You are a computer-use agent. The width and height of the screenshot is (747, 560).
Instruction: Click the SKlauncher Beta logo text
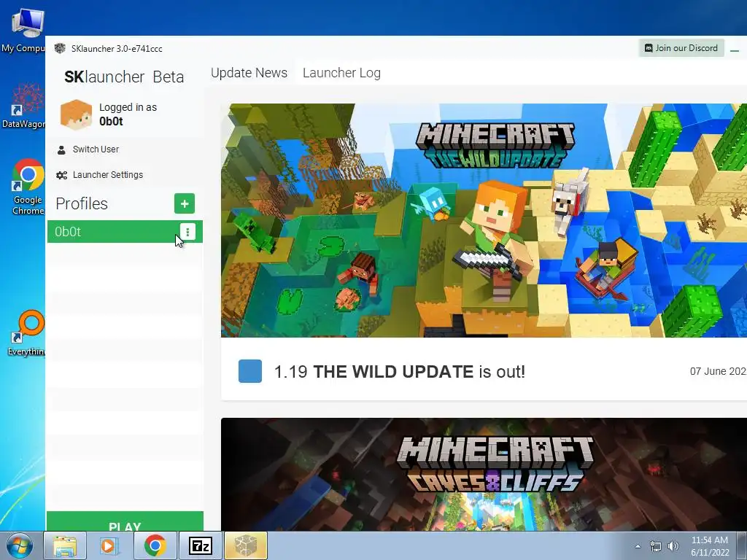[x=124, y=77]
